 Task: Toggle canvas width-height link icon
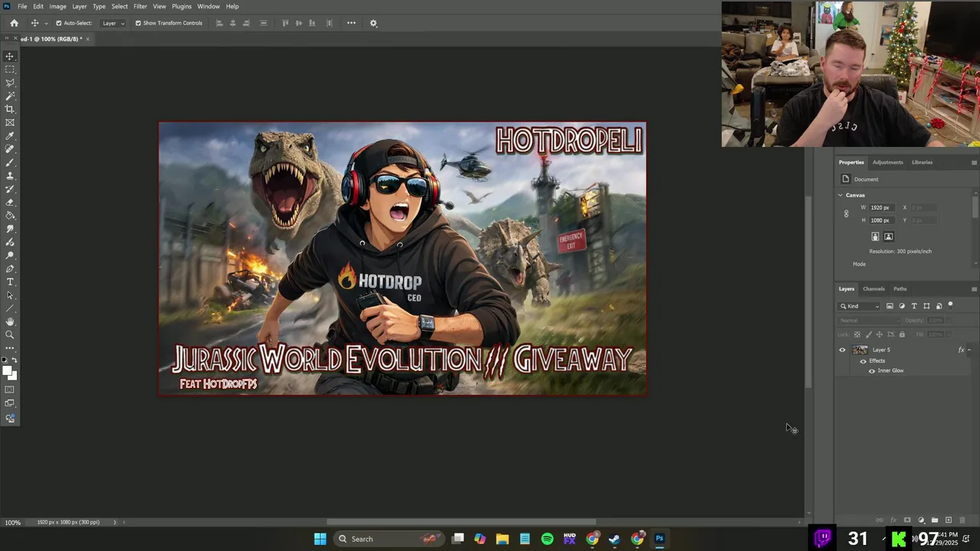point(846,214)
